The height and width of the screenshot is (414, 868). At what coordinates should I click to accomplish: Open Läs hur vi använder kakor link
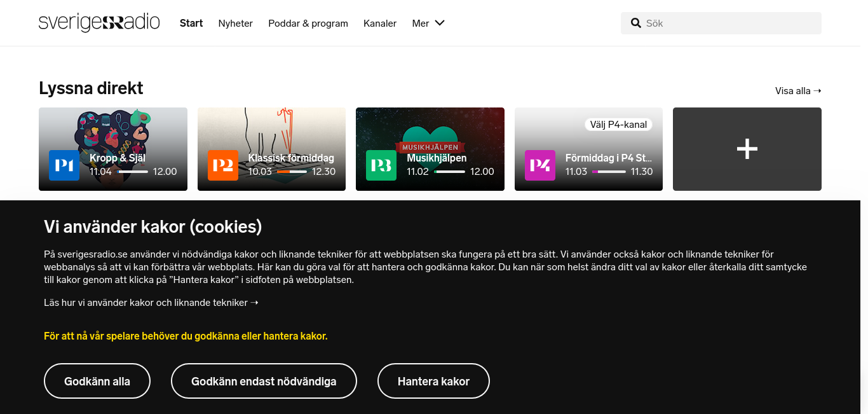[x=151, y=303]
